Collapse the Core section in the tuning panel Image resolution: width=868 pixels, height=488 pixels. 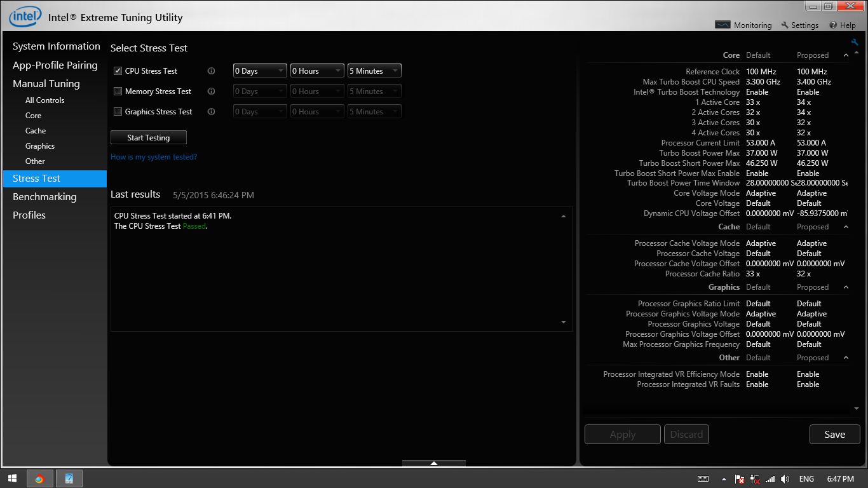(846, 55)
